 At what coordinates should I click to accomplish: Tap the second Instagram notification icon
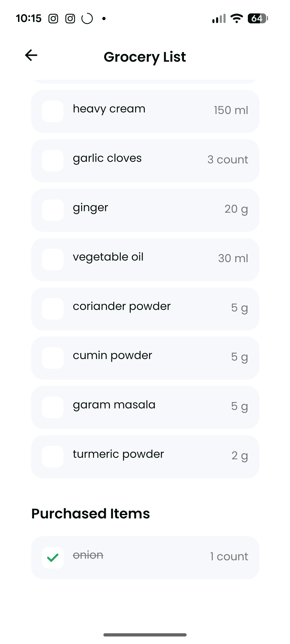coord(70,19)
